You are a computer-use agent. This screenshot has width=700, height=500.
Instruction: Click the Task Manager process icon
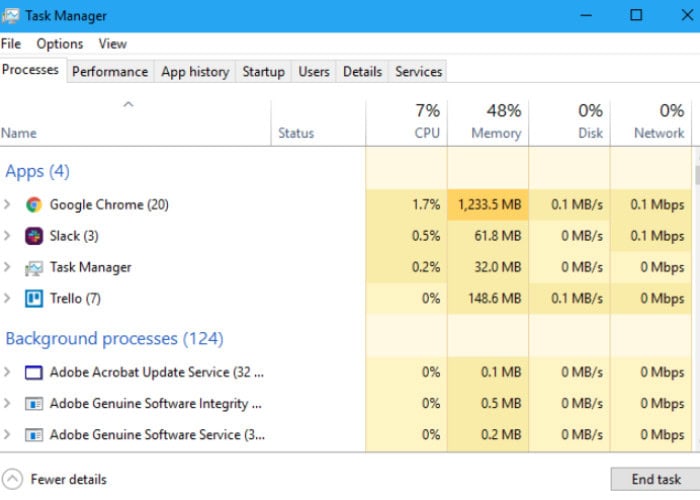(34, 268)
